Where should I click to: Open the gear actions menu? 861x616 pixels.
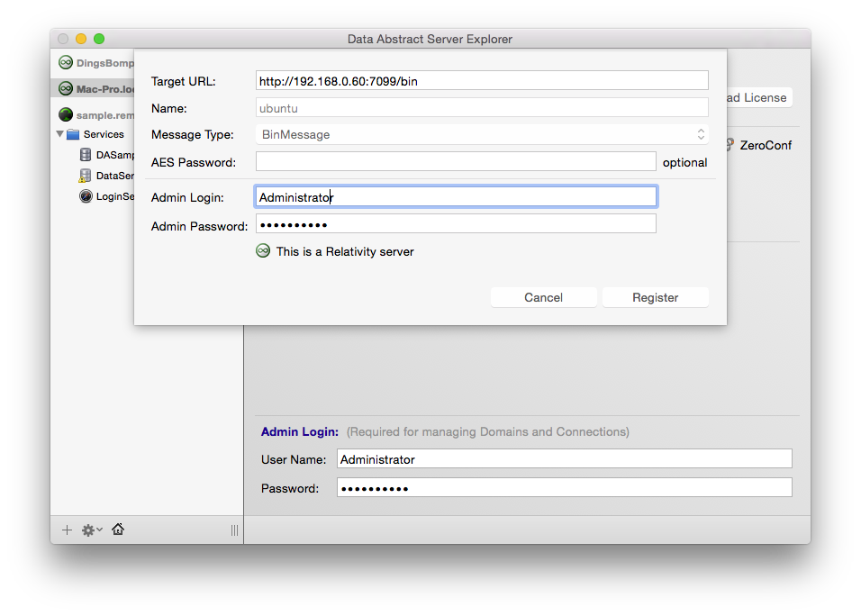[x=92, y=530]
